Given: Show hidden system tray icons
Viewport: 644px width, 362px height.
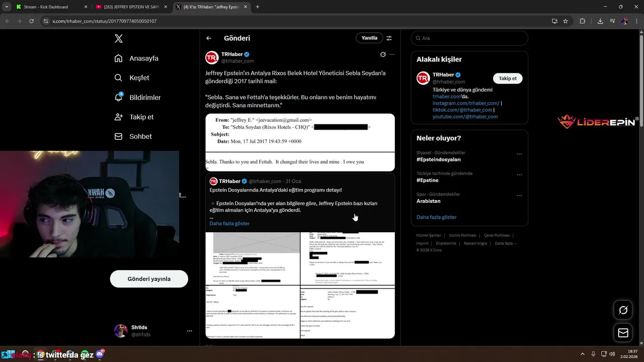Looking at the screenshot, I should click(x=583, y=354).
